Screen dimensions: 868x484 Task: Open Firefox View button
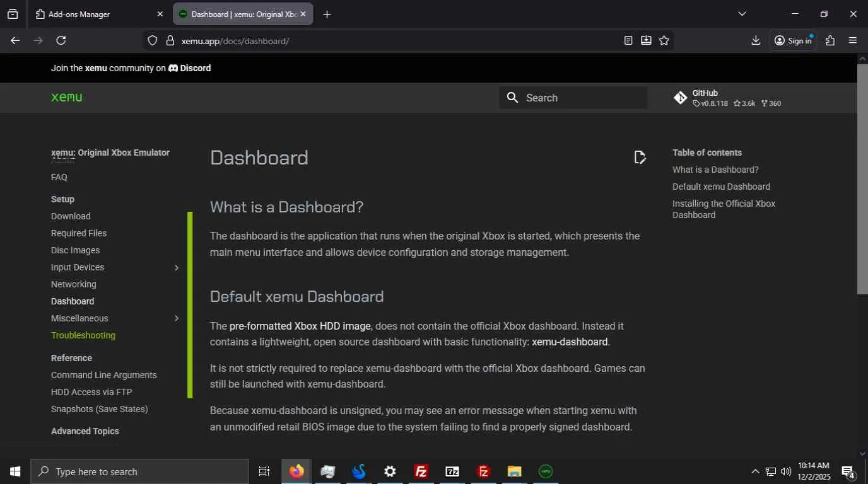[13, 14]
